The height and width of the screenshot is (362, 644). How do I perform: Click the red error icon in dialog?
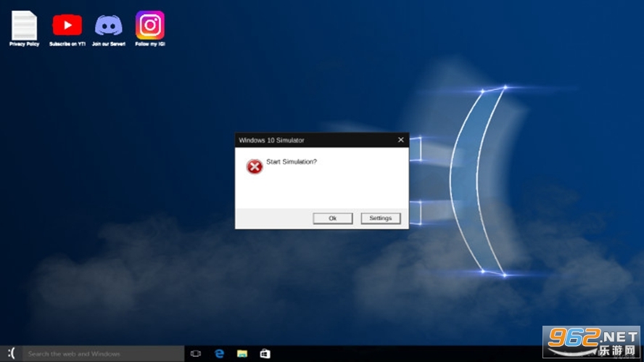255,167
